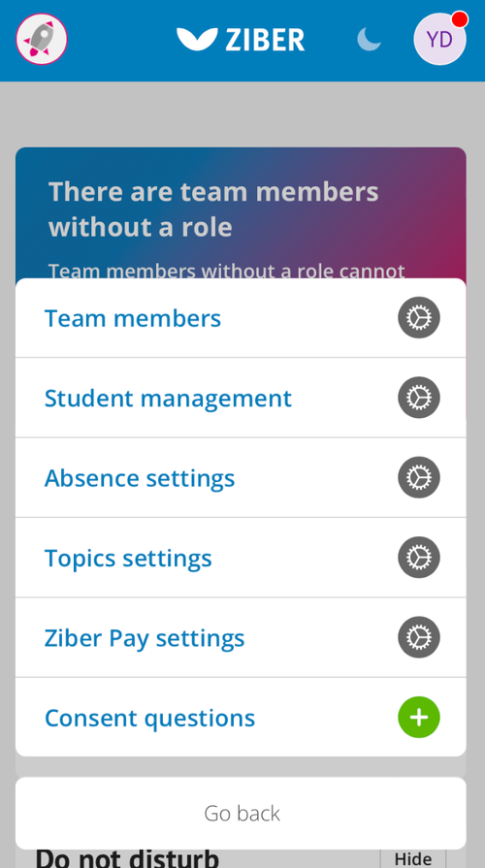
Task: Click the rocket icon in the header
Action: pyautogui.click(x=42, y=40)
